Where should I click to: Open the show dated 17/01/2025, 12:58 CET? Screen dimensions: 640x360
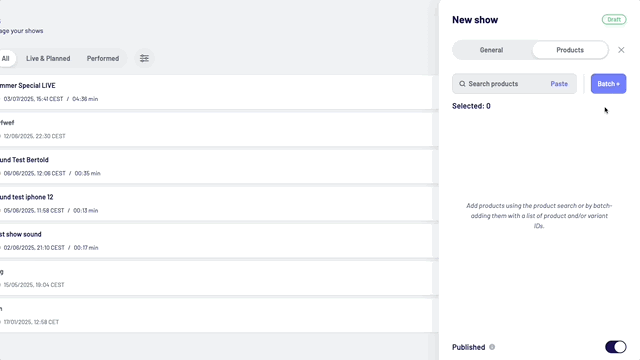216,315
